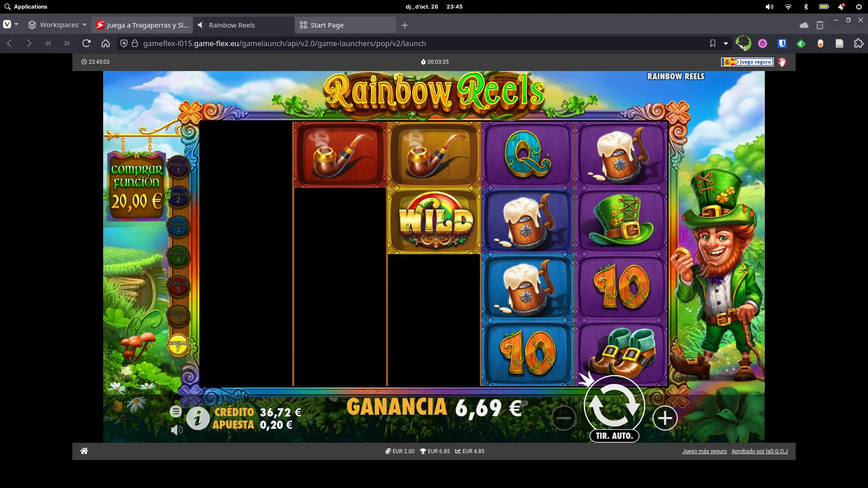Open a new browser tab
Image resolution: width=868 pixels, height=488 pixels.
point(405,25)
